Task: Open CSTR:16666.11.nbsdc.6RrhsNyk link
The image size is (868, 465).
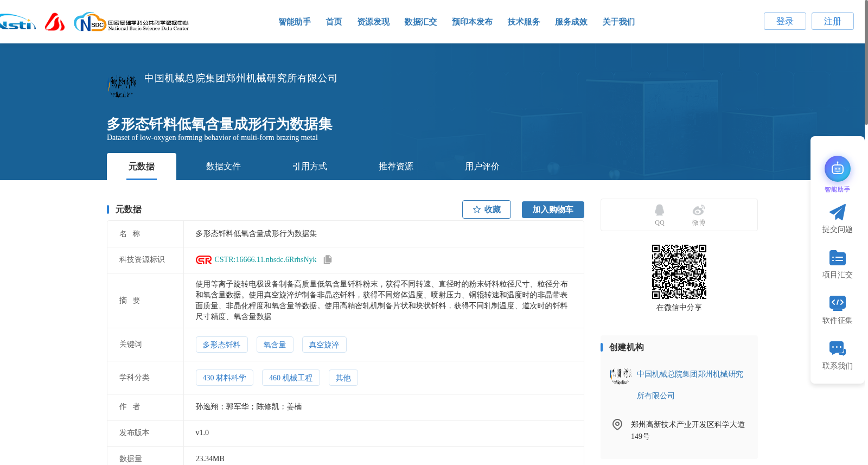Action: coord(265,260)
